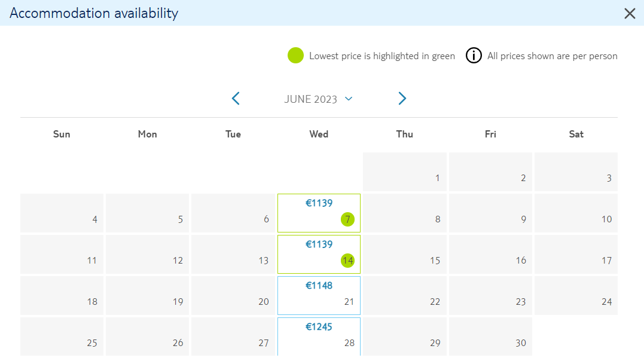Click the June 15 calendar cell

[405, 254]
